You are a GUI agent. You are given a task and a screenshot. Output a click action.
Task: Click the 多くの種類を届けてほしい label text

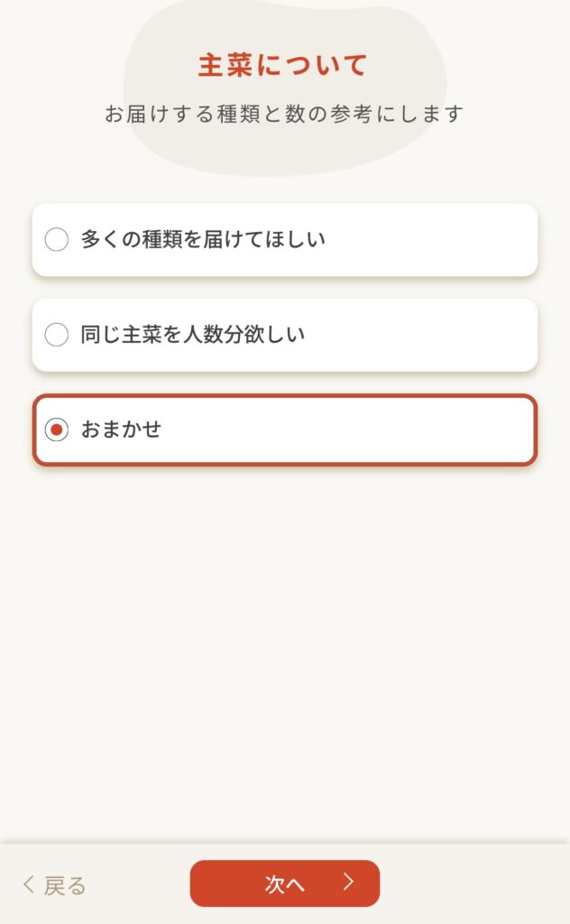click(x=203, y=240)
